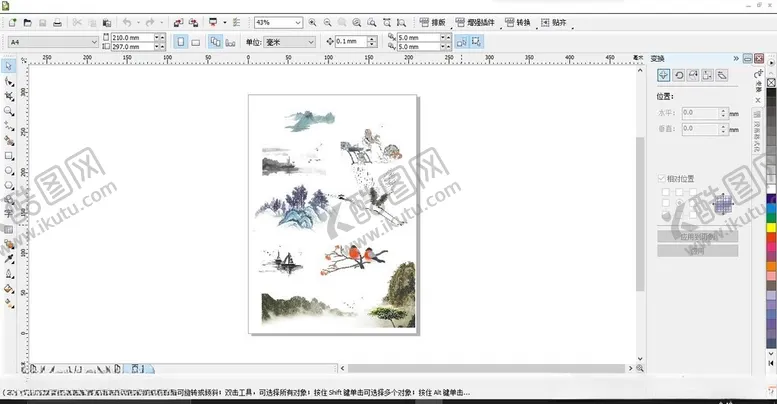The height and width of the screenshot is (404, 777).
Task: Open a file via folder icon
Action: point(27,23)
